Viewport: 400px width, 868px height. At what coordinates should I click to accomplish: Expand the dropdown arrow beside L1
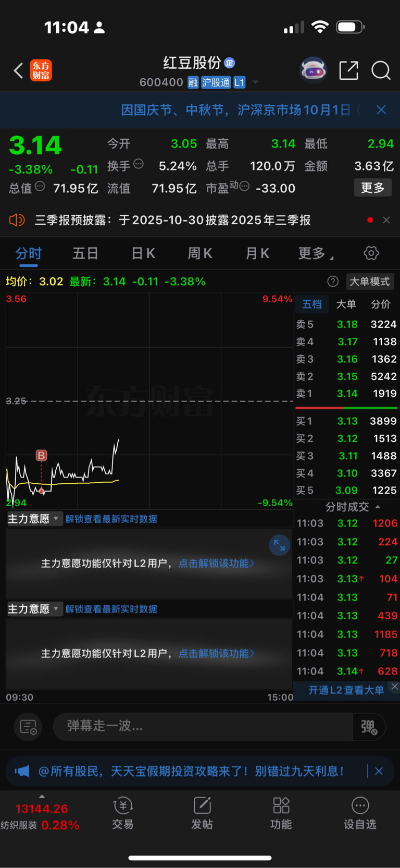[x=255, y=82]
